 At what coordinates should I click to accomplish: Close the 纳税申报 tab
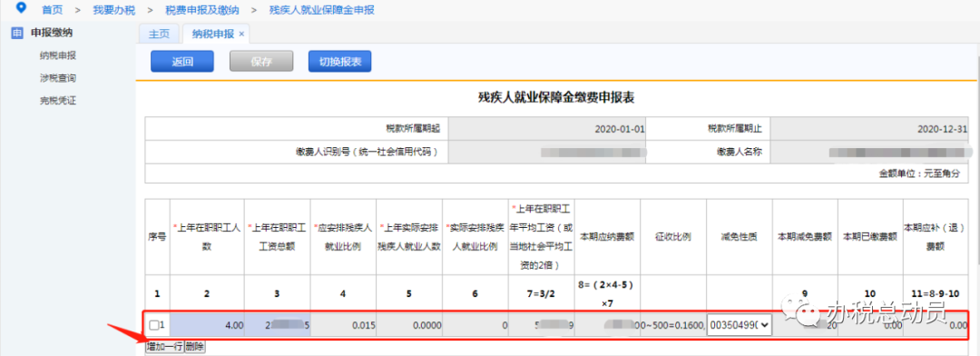pos(242,34)
